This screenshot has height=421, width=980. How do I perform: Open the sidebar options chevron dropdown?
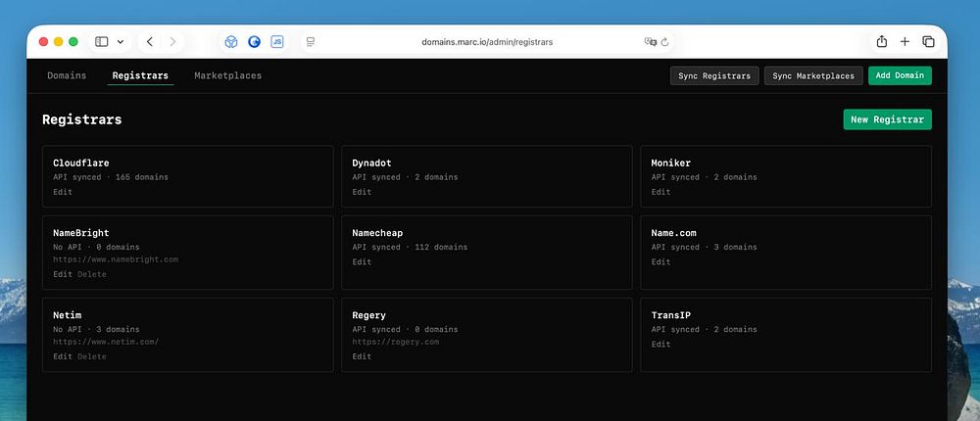pos(120,42)
